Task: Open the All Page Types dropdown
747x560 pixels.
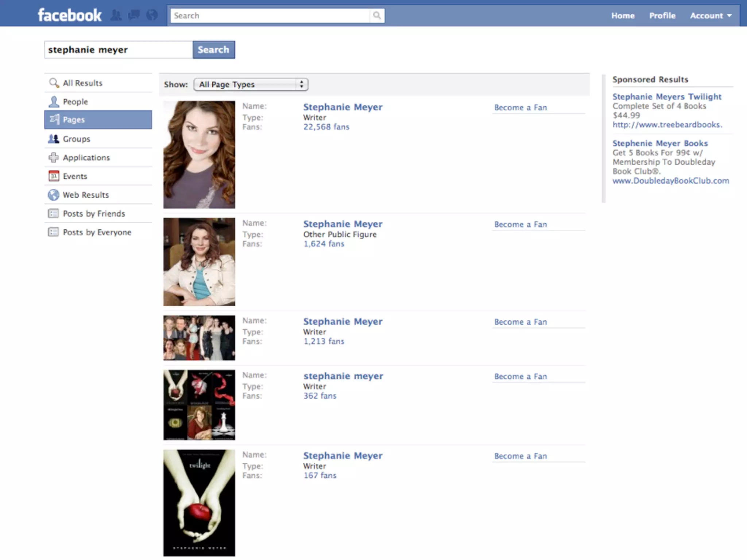Action: pos(251,85)
